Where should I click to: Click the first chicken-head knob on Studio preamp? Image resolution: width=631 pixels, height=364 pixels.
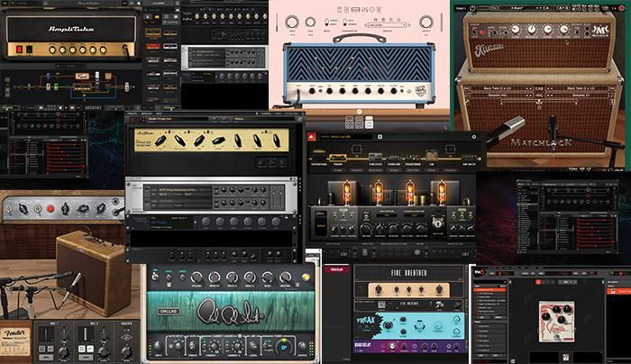(160, 141)
